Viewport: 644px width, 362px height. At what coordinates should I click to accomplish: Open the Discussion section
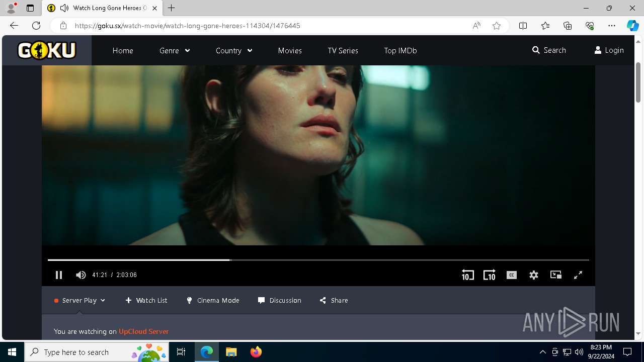[x=279, y=300]
